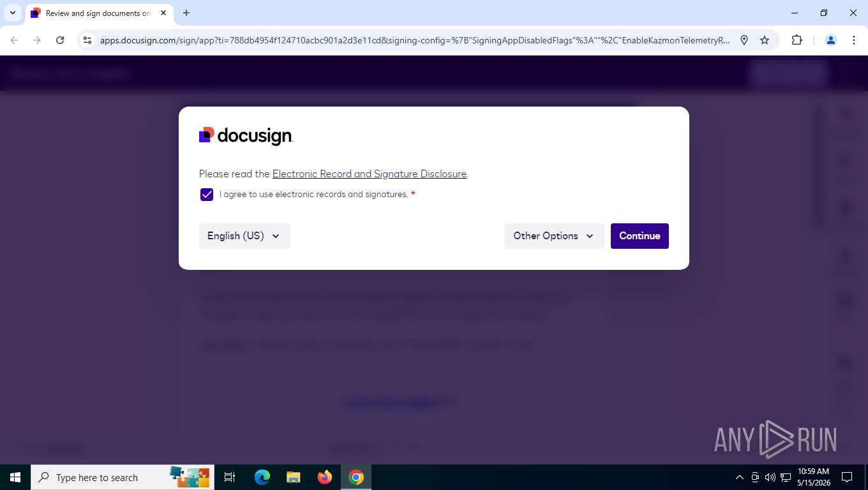Uncheck the agree to electronic records checkbox
This screenshot has width=868, height=490.
pyautogui.click(x=207, y=195)
